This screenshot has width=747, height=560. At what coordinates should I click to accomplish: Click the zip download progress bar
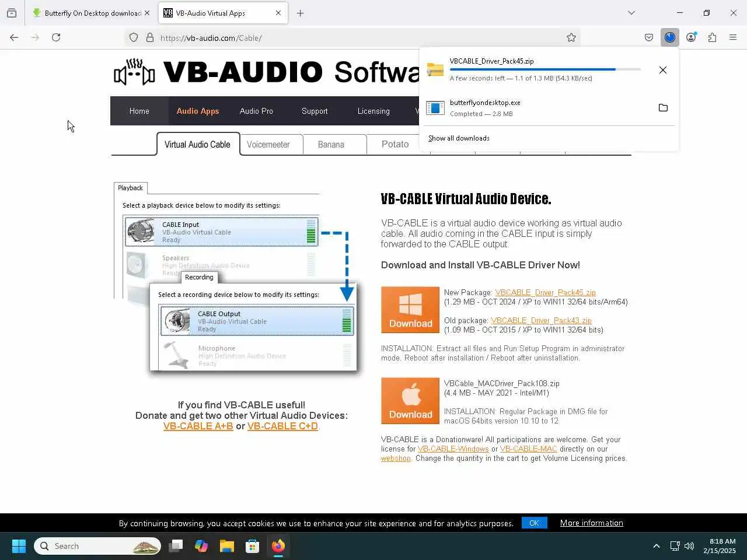545,69
